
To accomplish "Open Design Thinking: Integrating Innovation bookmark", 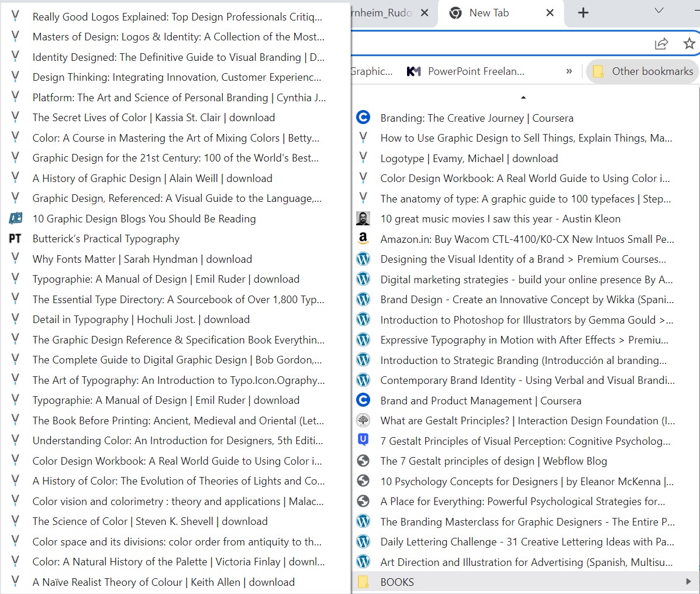I will coord(175,77).
